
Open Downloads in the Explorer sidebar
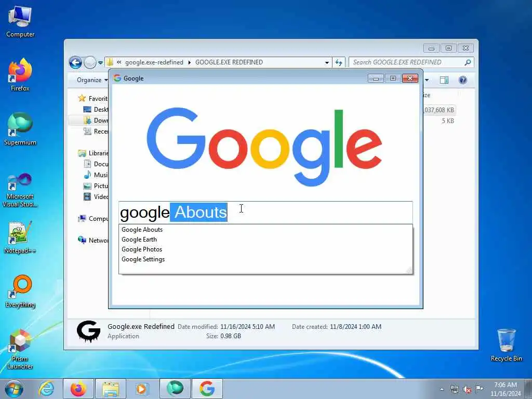(96, 121)
